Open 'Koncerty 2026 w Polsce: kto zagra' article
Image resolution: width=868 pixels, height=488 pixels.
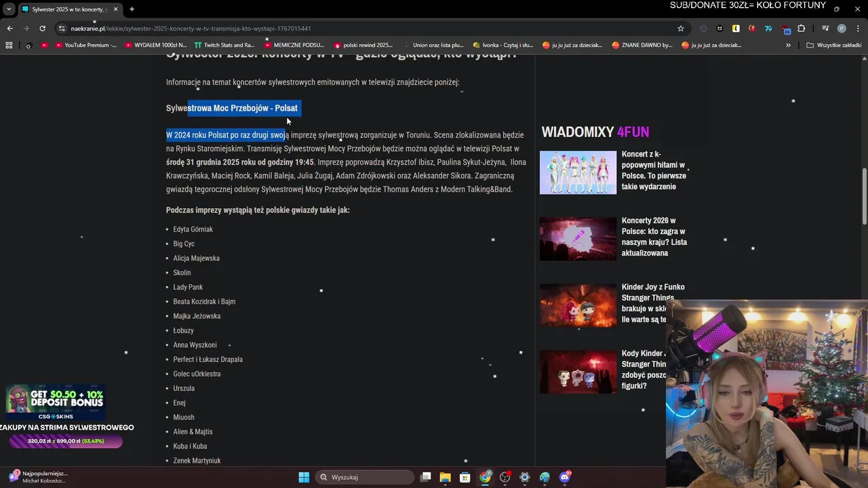tap(654, 237)
